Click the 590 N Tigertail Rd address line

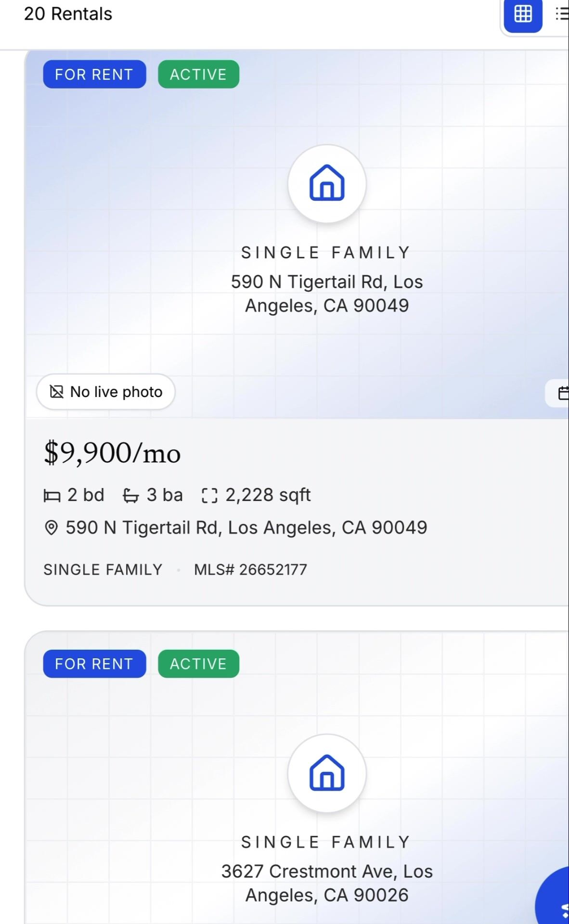[246, 528]
